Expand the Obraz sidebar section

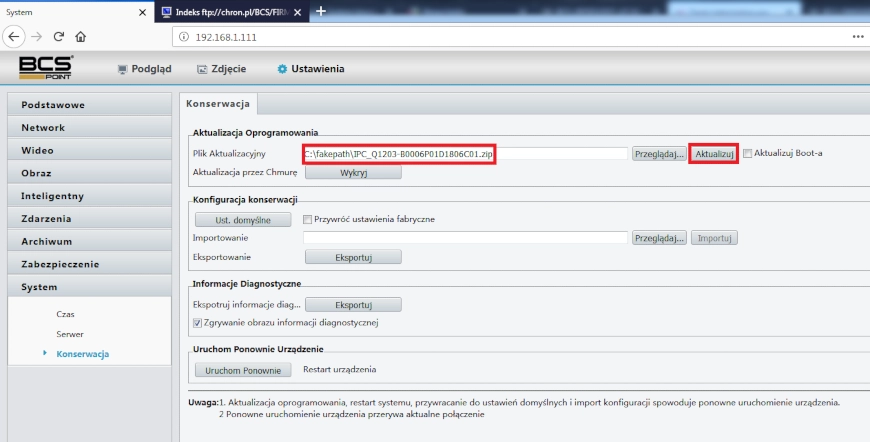click(x=89, y=173)
